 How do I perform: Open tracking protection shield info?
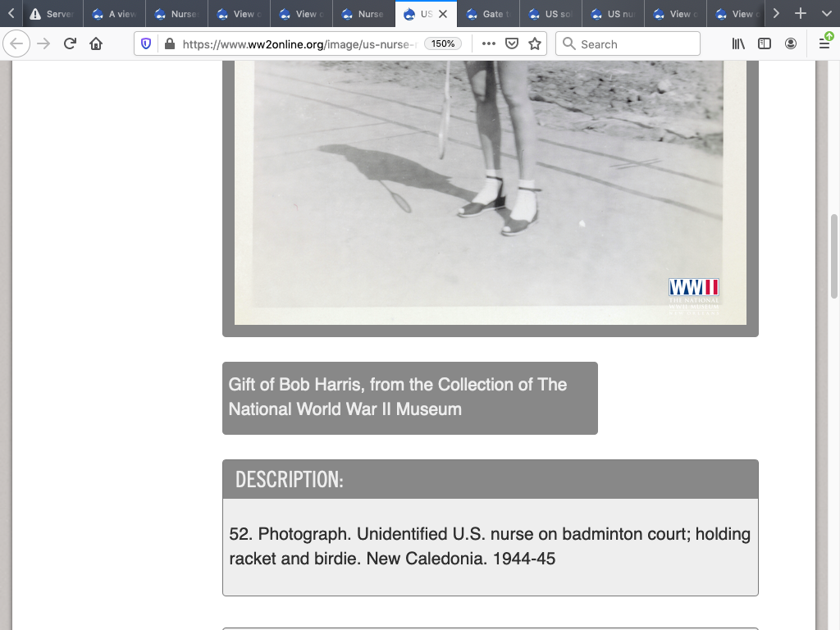point(146,43)
